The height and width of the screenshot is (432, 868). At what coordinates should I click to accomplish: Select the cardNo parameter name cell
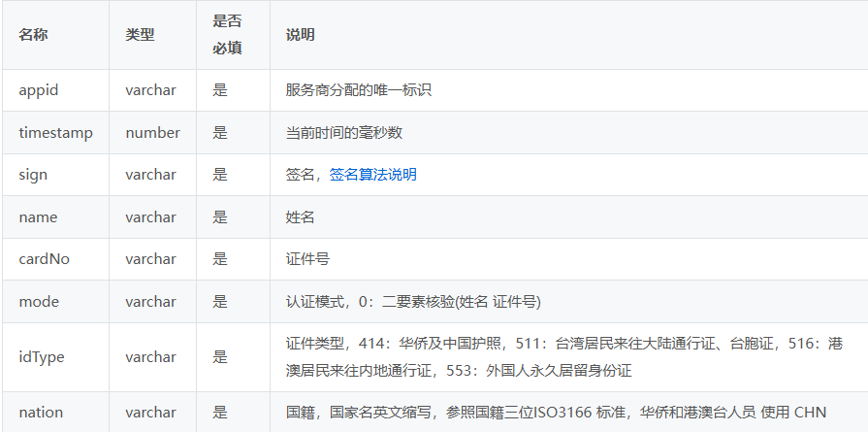pyautogui.click(x=44, y=259)
